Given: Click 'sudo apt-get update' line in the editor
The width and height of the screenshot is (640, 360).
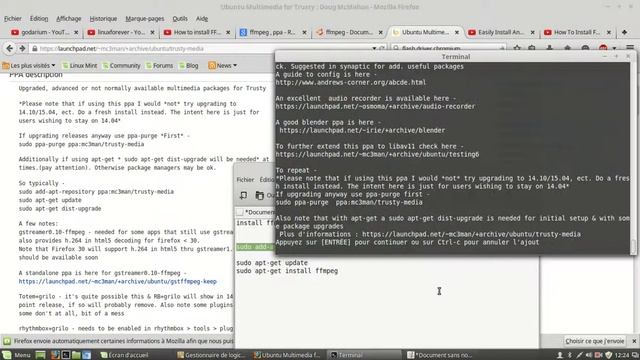Looking at the screenshot, I should 272,262.
